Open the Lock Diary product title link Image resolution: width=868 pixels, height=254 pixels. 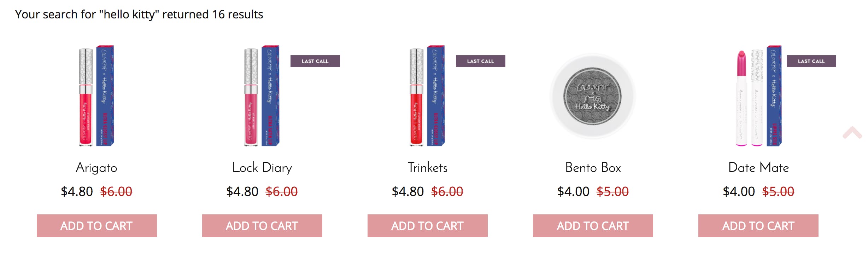click(262, 168)
